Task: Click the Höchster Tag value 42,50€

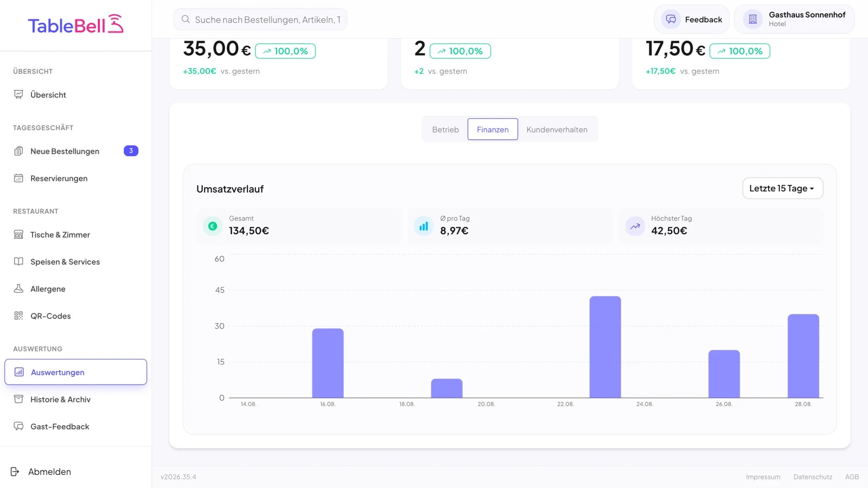Action: 669,230
